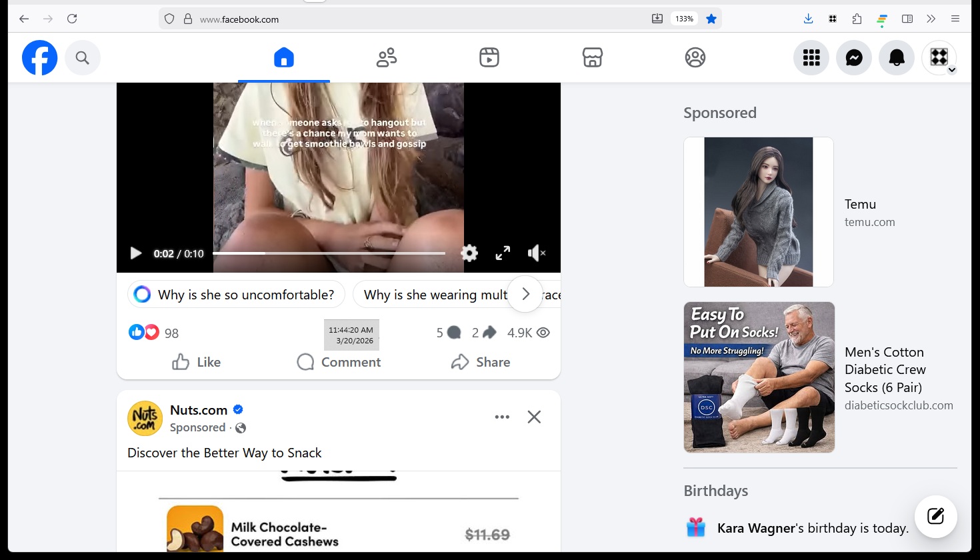Click the new message compose icon

click(x=935, y=516)
